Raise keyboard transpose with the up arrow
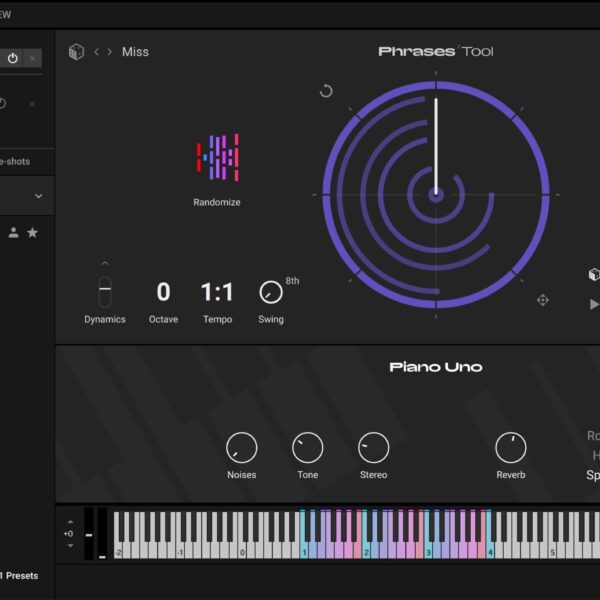Viewport: 600px width, 600px height. [69, 522]
